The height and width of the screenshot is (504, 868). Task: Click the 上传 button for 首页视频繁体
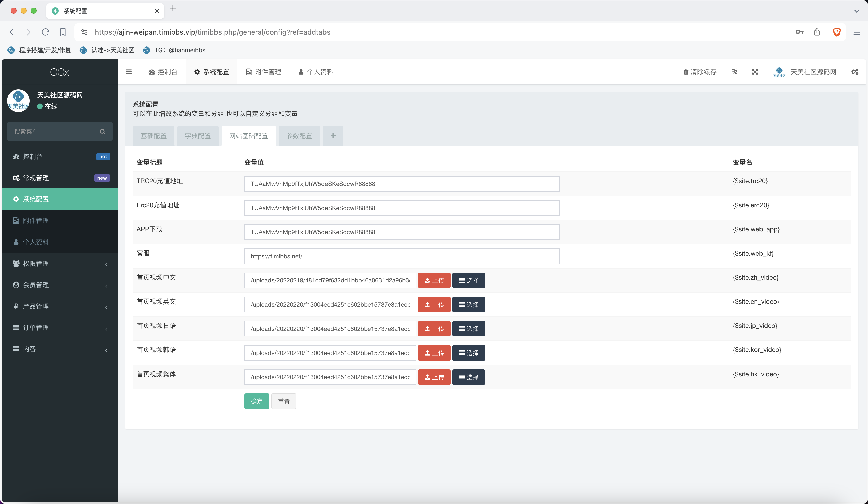pyautogui.click(x=434, y=377)
